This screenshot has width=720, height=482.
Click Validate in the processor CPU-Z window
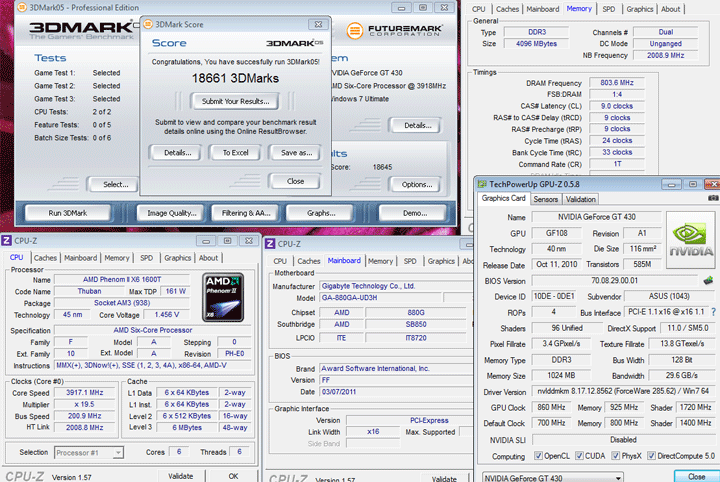(x=180, y=476)
